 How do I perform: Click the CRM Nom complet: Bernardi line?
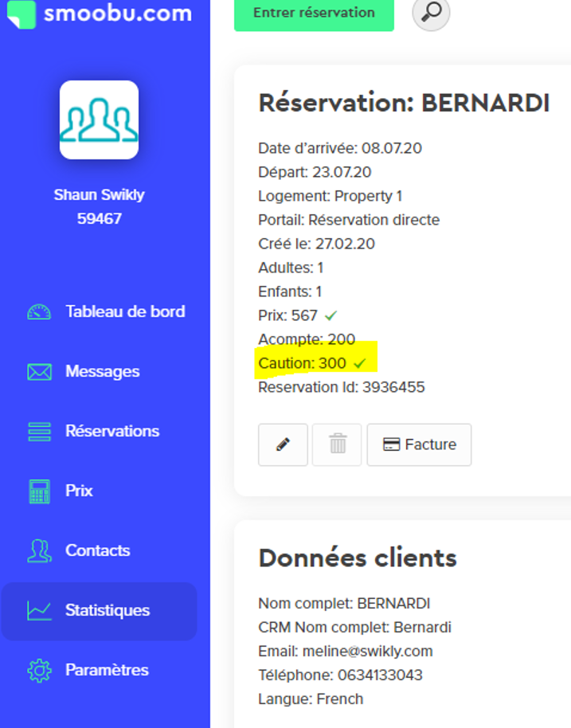point(354,628)
